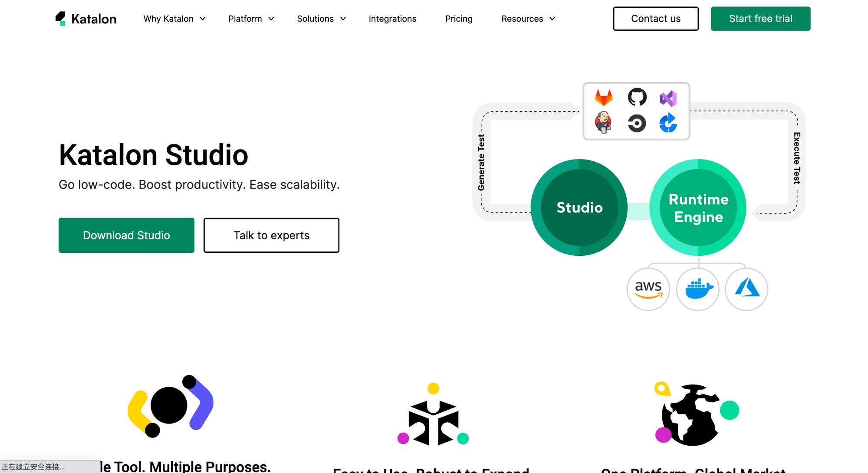
Task: Click the Contact us button
Action: click(x=655, y=19)
